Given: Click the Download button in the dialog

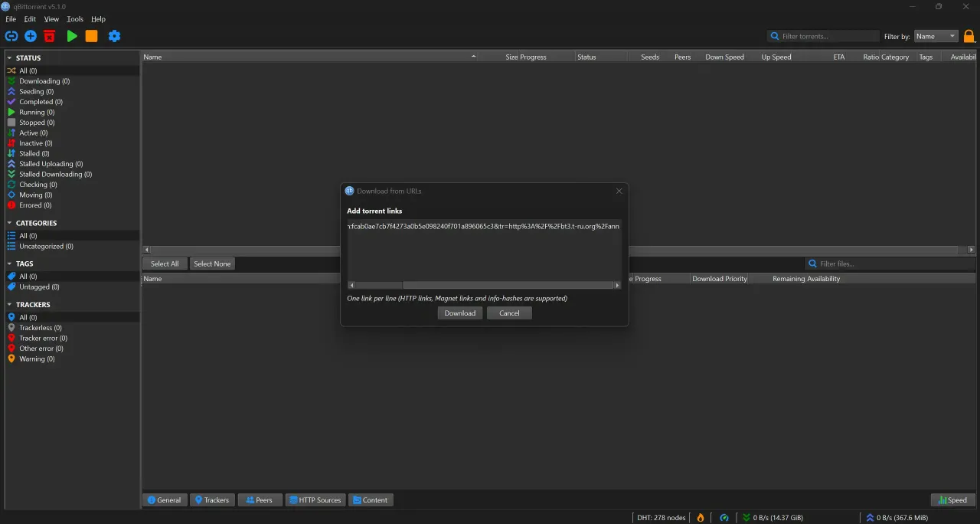Looking at the screenshot, I should click(x=460, y=313).
